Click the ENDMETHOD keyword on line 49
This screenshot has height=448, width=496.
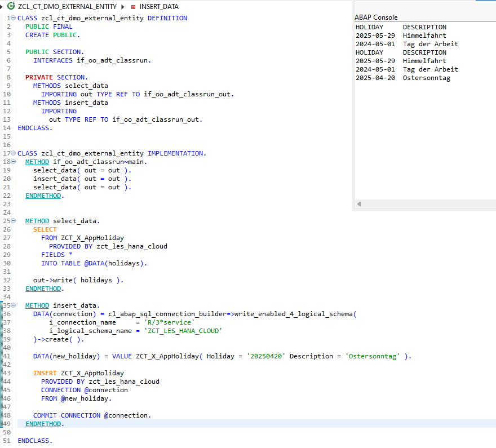pos(43,424)
